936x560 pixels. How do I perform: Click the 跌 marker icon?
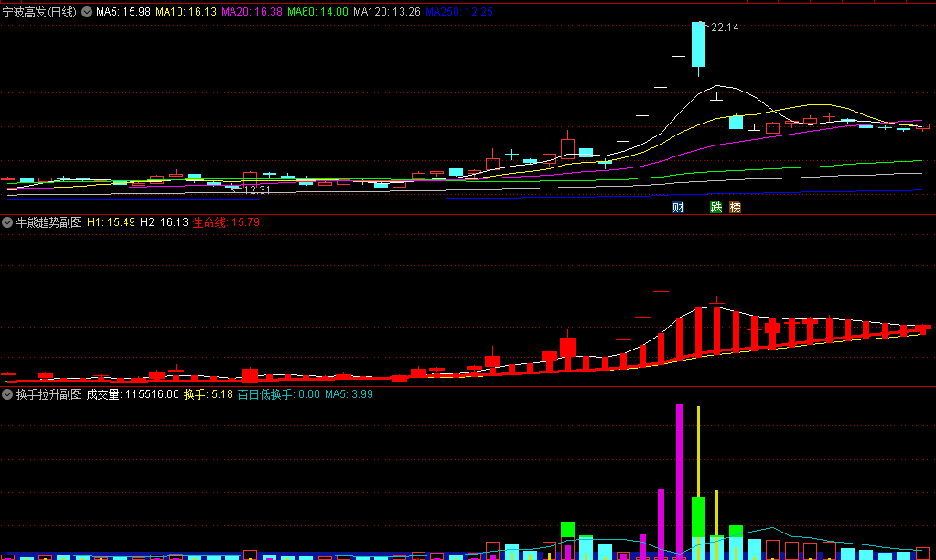click(715, 207)
